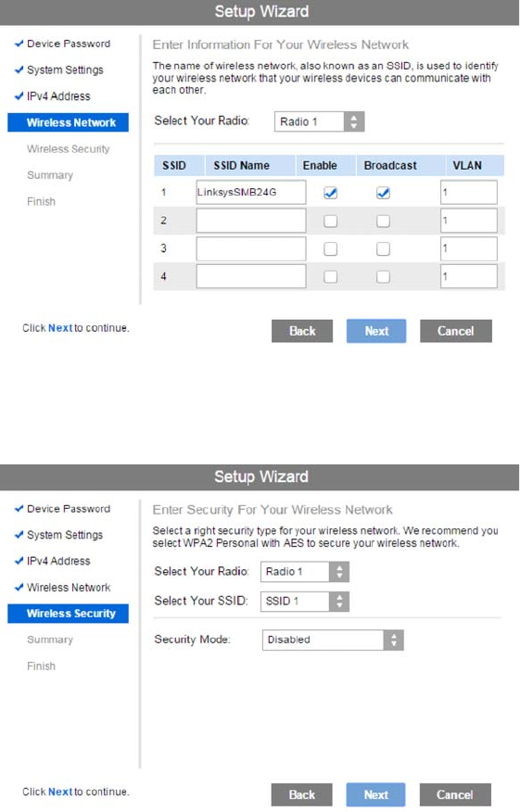Enable SSID 2 checkbox
The width and height of the screenshot is (520, 812).
click(330, 222)
